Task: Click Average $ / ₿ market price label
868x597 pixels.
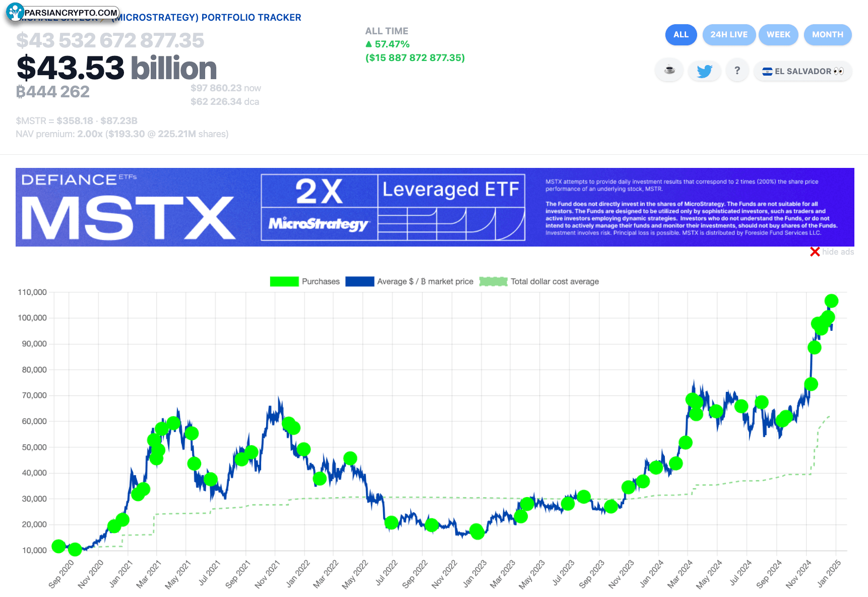Action: click(425, 281)
